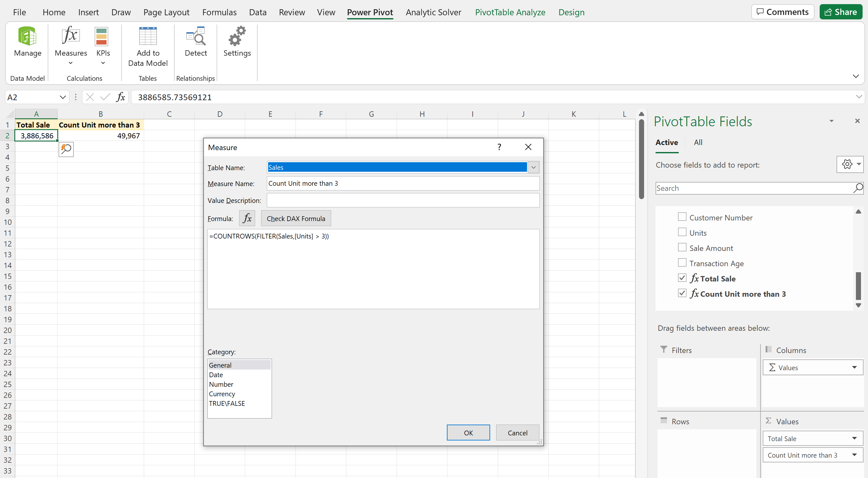Click the Value Description input field
Viewport: 868px width, 478px height.
pyautogui.click(x=403, y=200)
